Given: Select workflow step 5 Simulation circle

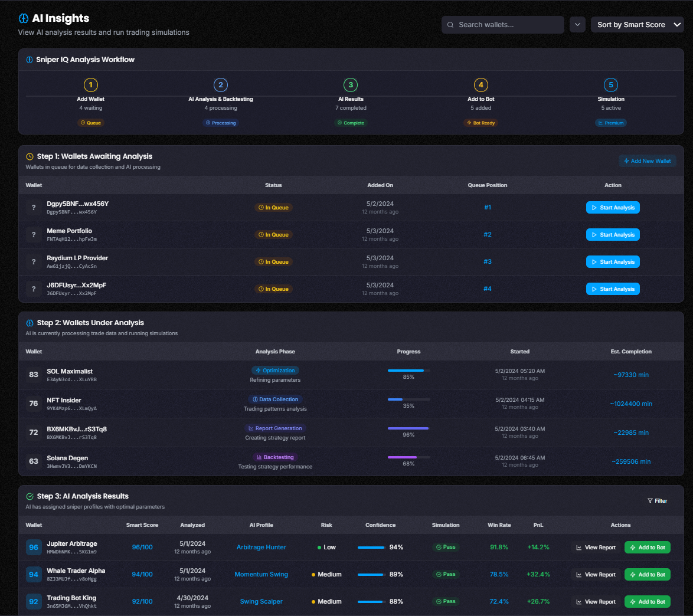Looking at the screenshot, I should [611, 85].
